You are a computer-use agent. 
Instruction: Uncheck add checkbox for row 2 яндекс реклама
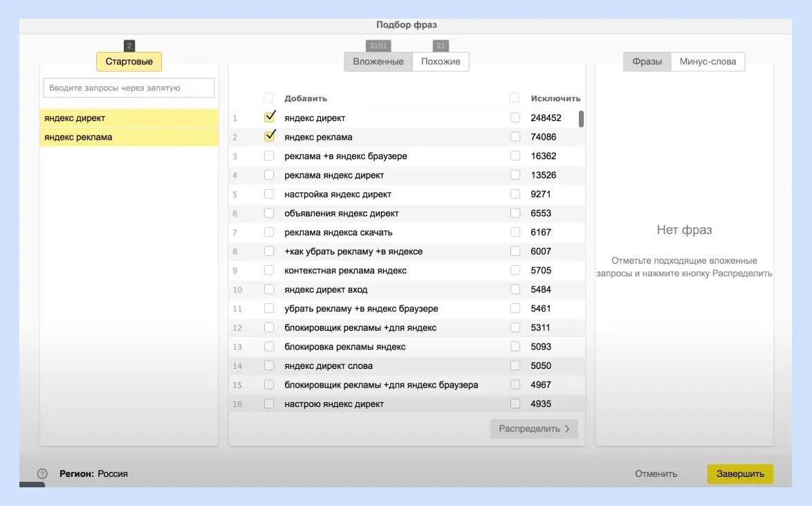(x=269, y=136)
